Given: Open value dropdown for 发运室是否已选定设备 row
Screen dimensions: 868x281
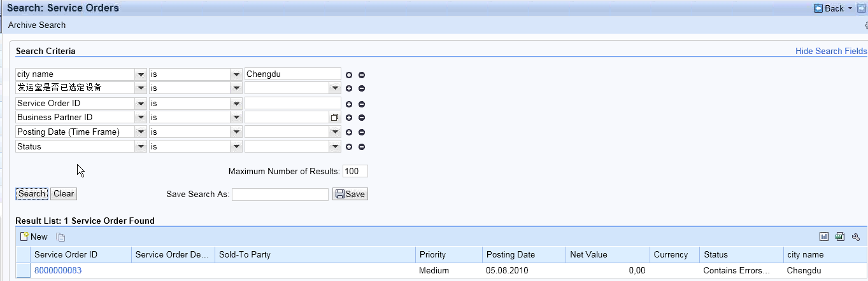Looking at the screenshot, I should (x=335, y=88).
